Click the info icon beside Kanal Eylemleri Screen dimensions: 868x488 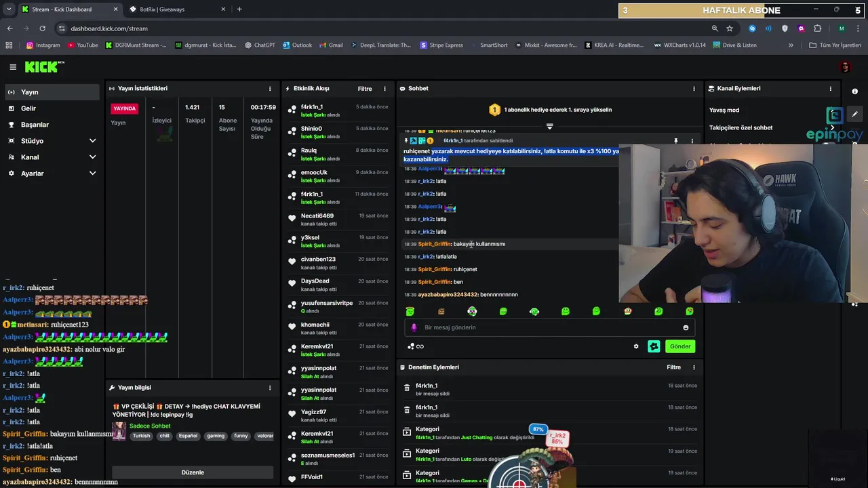click(854, 91)
